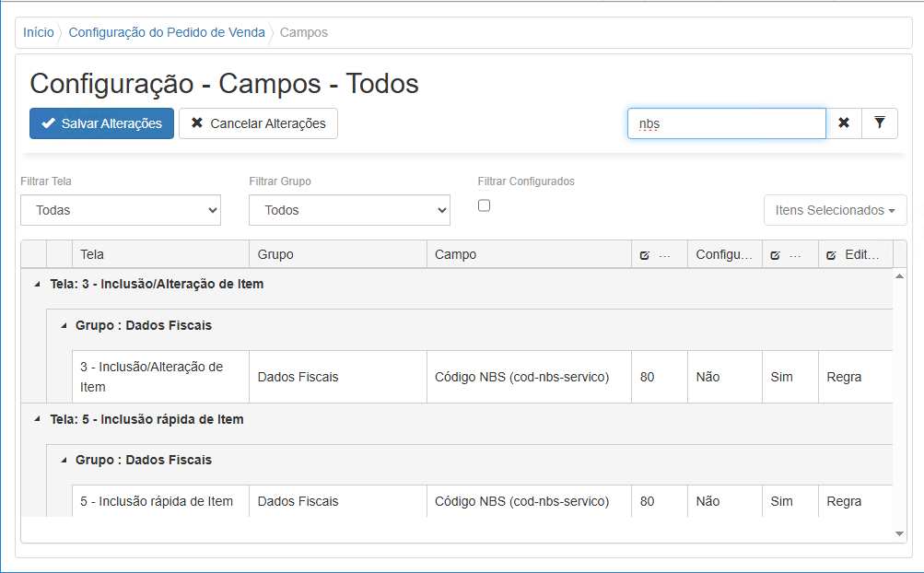Open the Filtrar Tela dropdown
Screen dimensions: 924x573
click(x=121, y=210)
